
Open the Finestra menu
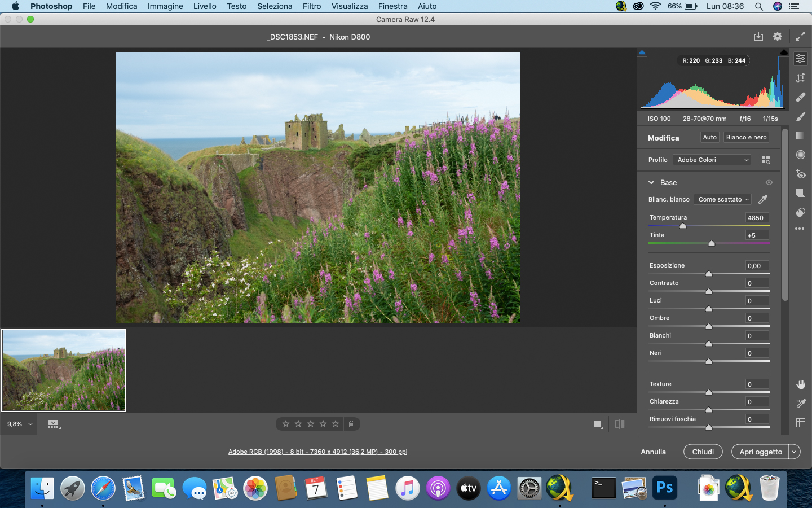pos(393,6)
